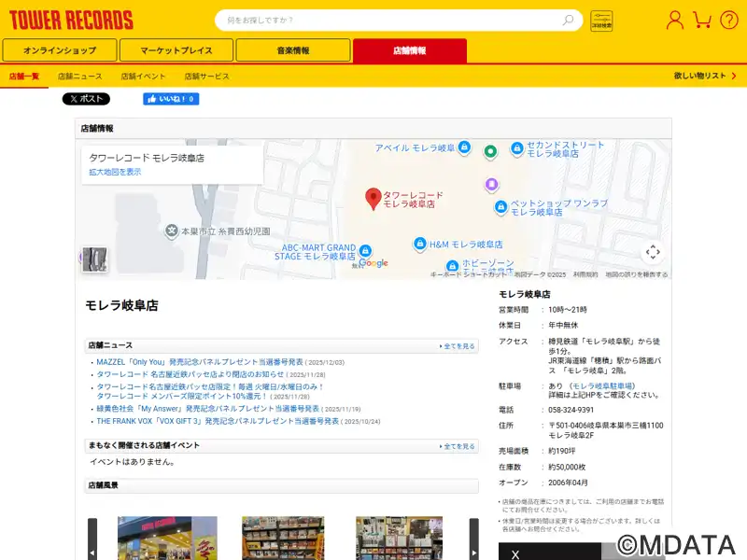Select the 店舗一覧 submenu item
747x560 pixels.
tap(24, 77)
